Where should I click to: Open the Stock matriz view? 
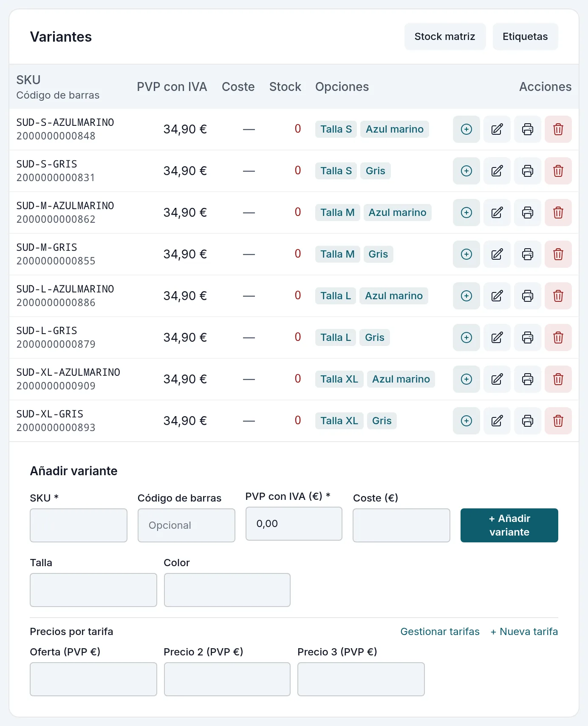445,37
